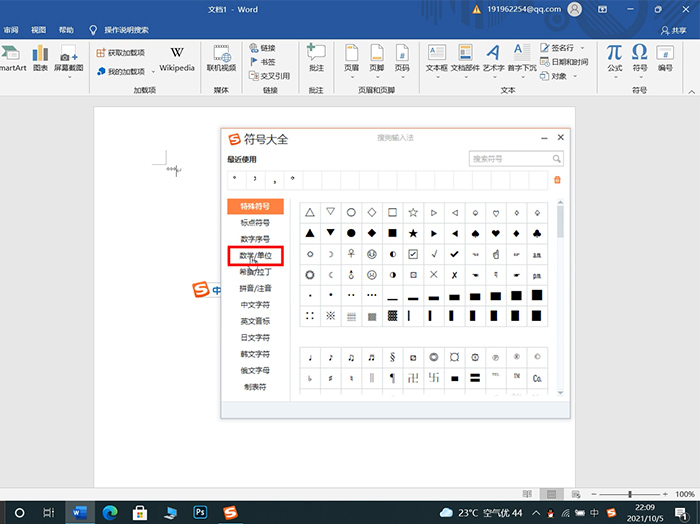Select the 标点符号 category
This screenshot has height=524, width=700.
click(255, 223)
